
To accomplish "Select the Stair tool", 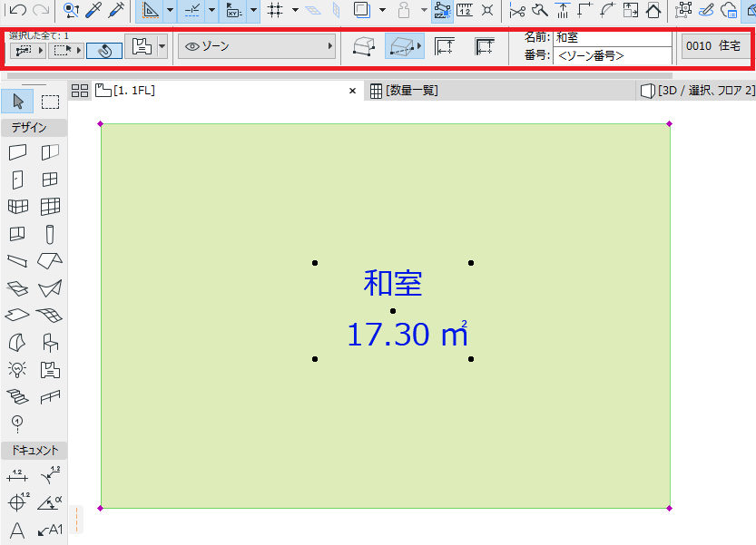I will pos(18,396).
